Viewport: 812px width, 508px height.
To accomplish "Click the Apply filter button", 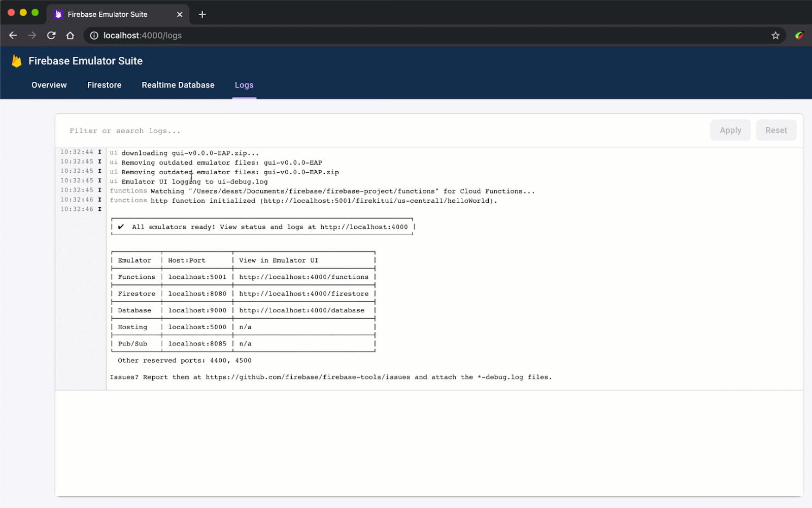I will (x=730, y=130).
